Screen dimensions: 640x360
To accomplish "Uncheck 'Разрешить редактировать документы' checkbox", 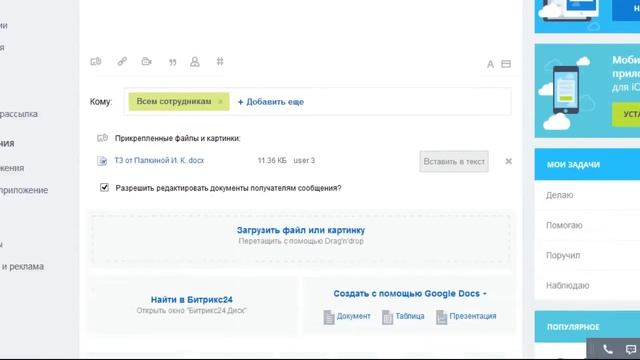I will coord(104,187).
